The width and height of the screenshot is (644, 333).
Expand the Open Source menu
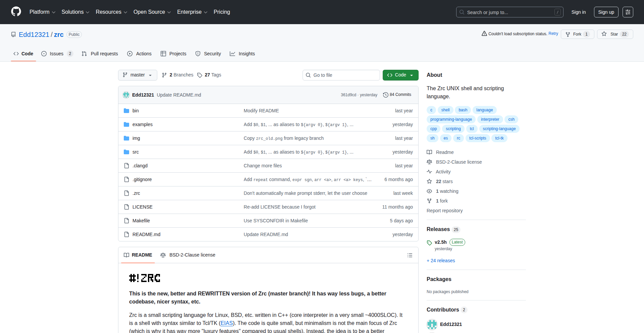(x=152, y=12)
